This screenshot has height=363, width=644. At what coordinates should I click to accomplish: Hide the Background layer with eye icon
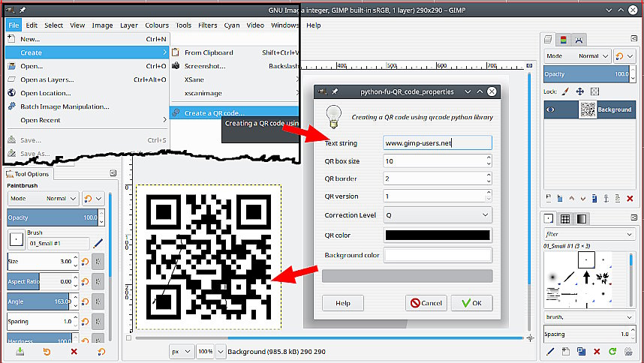coord(550,109)
